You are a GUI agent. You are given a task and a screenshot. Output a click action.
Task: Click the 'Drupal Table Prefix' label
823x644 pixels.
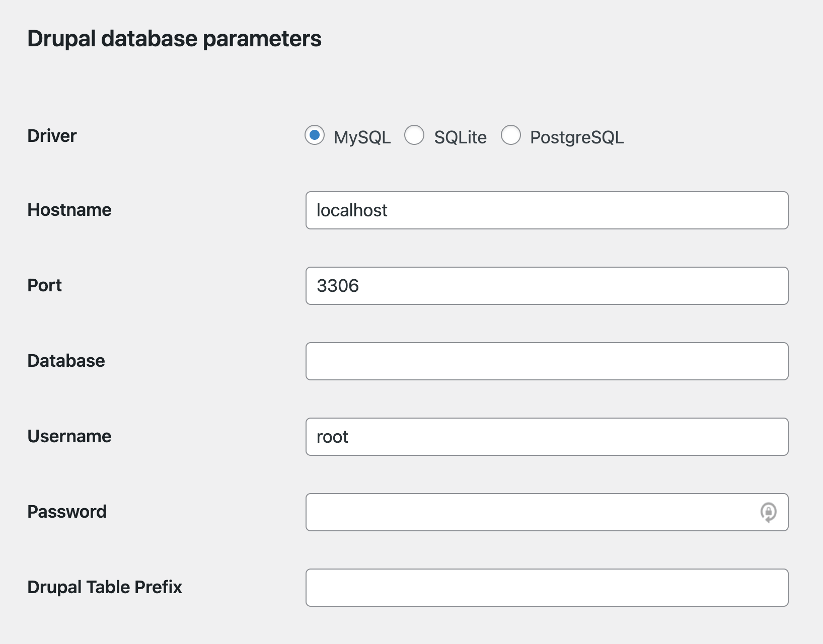[x=105, y=587]
